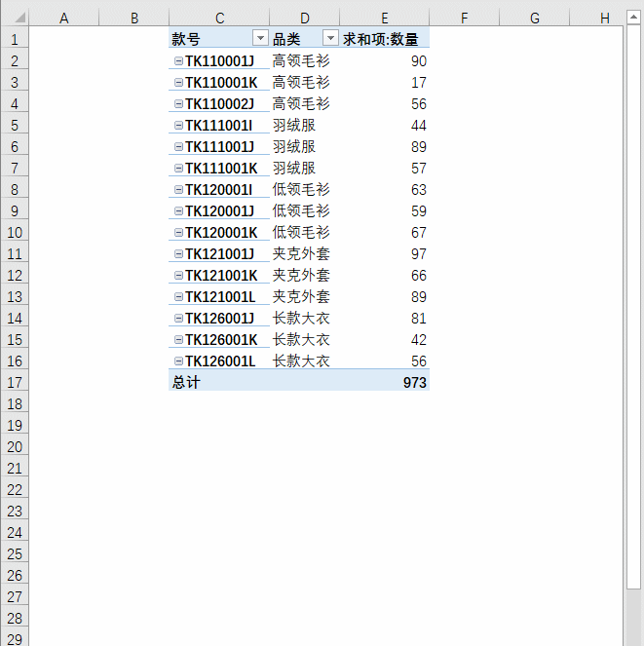Select the value 42 cell
Image resolution: width=644 pixels, height=646 pixels.
pyautogui.click(x=385, y=339)
